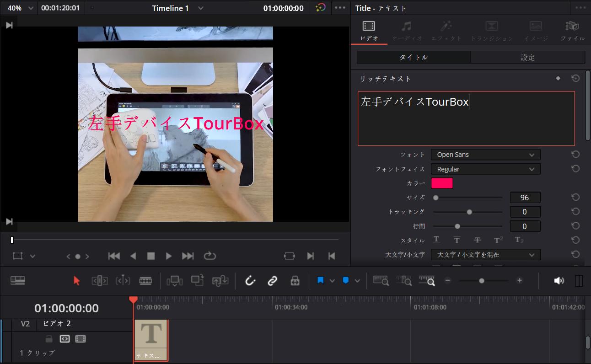Switch to イメージ inspector tab
591x364 pixels.
pos(536,31)
